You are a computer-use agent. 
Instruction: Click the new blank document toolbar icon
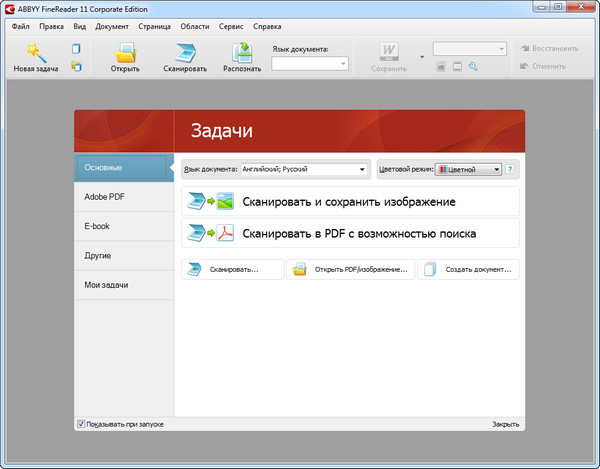click(x=76, y=49)
